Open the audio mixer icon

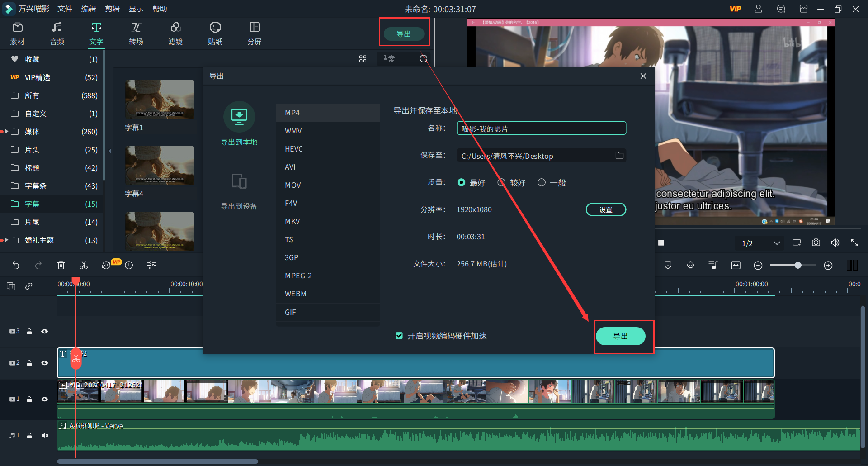tap(713, 266)
